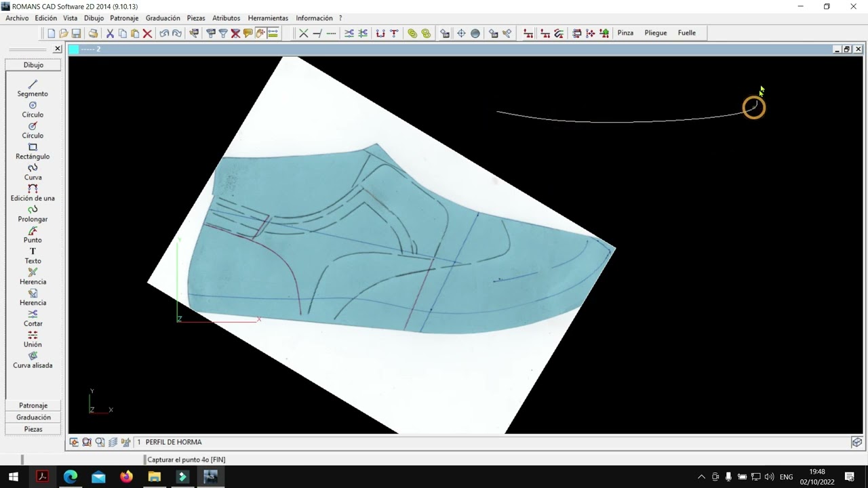
Task: Select the Texto tool
Action: coord(33,256)
